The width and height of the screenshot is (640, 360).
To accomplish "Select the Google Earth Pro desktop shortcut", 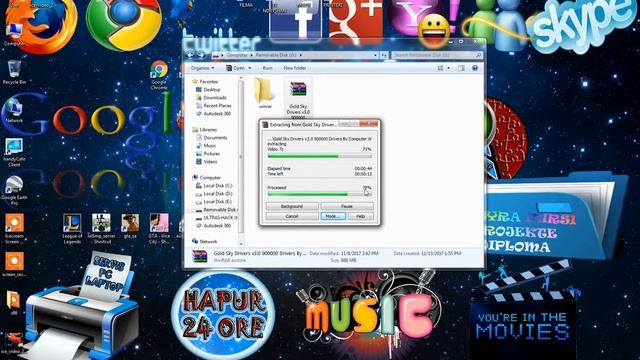I will 14,191.
